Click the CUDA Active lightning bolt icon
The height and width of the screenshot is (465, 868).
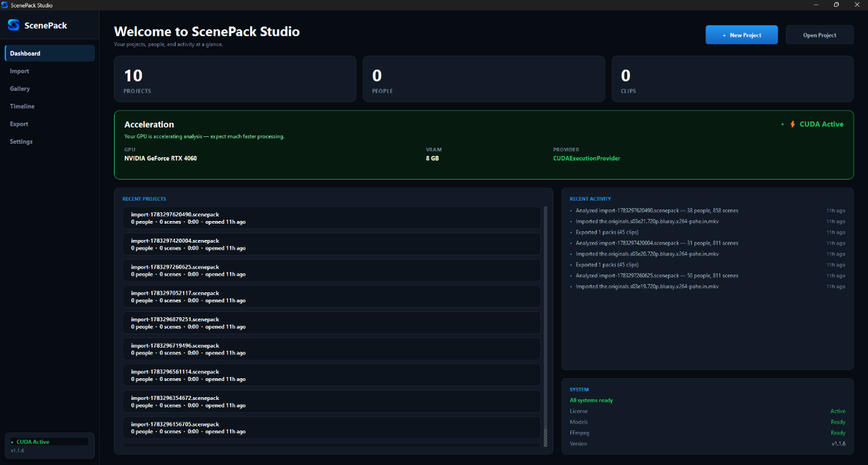coord(793,124)
